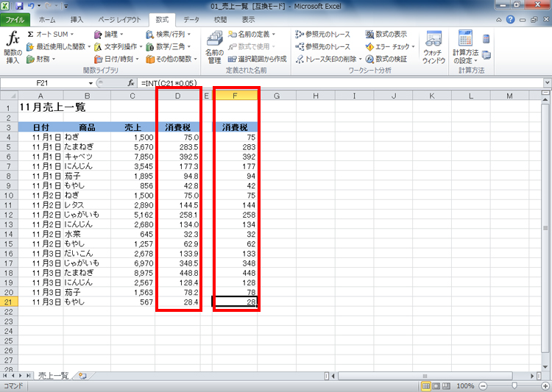Click the 100% zoom level button
The image size is (552, 392).
[x=465, y=386]
